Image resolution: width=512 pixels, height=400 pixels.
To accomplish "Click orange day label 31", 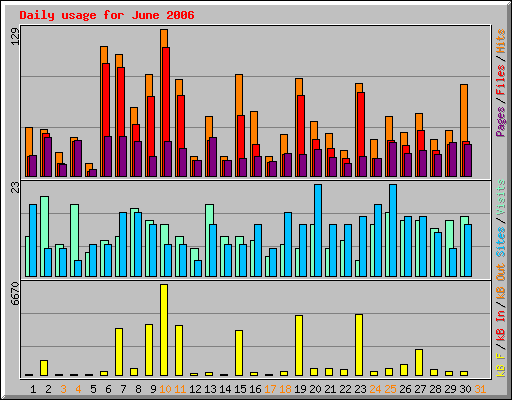I will click(480, 389).
